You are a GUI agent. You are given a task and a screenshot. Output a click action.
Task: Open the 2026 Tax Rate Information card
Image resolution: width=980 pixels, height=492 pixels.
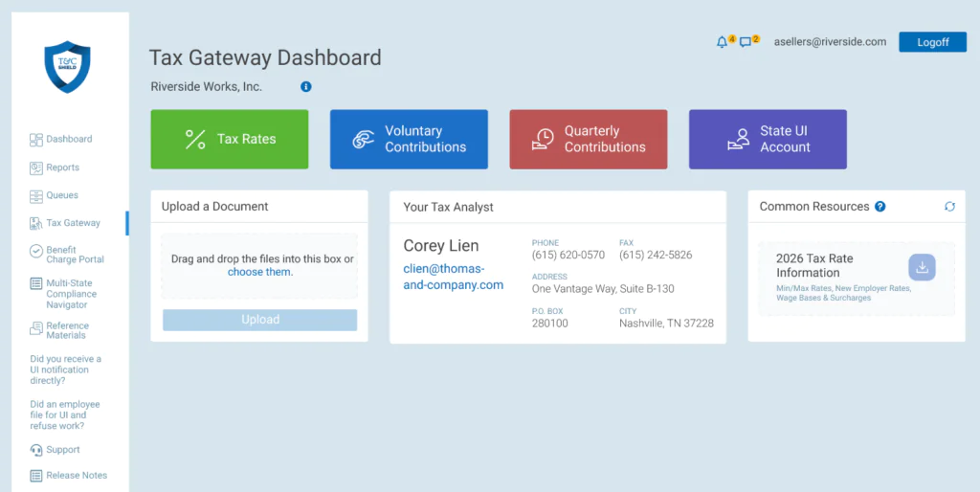pyautogui.click(x=857, y=279)
